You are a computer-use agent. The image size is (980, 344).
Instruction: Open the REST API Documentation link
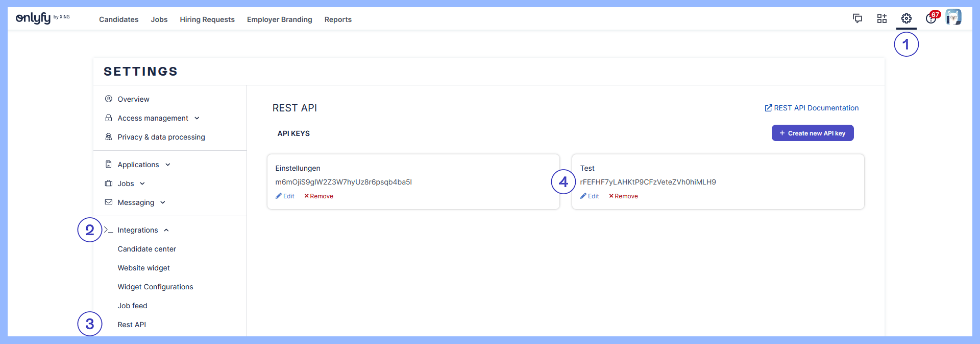point(812,108)
